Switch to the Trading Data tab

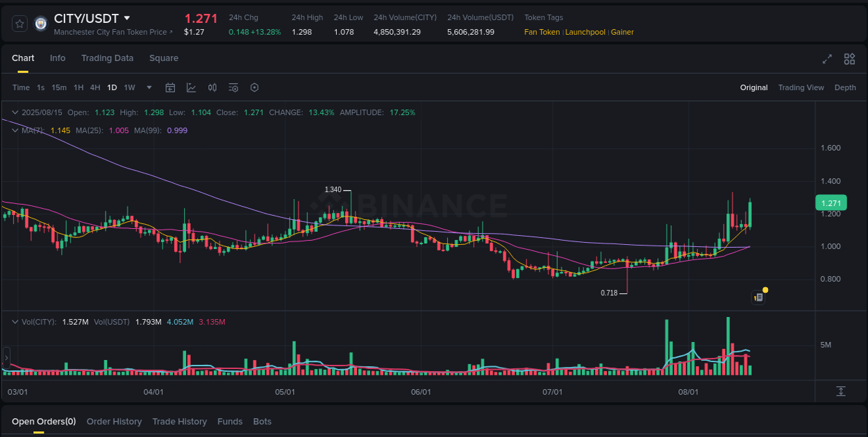107,58
